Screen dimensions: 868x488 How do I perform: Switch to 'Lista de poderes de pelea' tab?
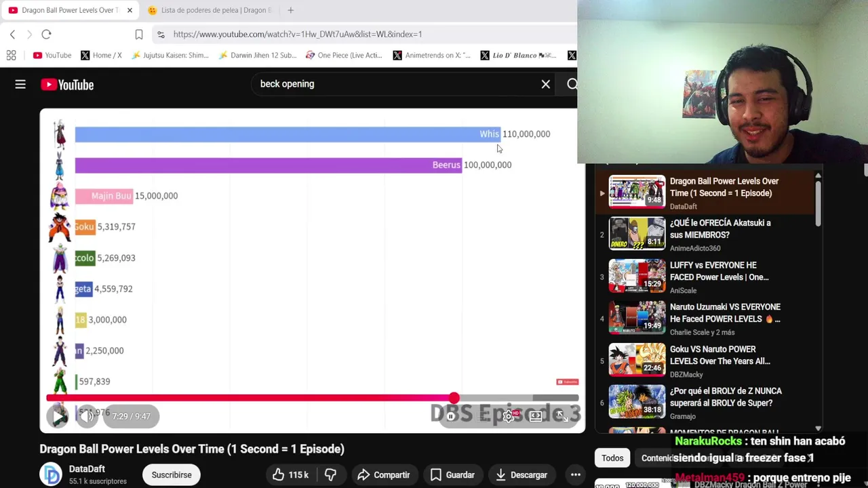[210, 10]
